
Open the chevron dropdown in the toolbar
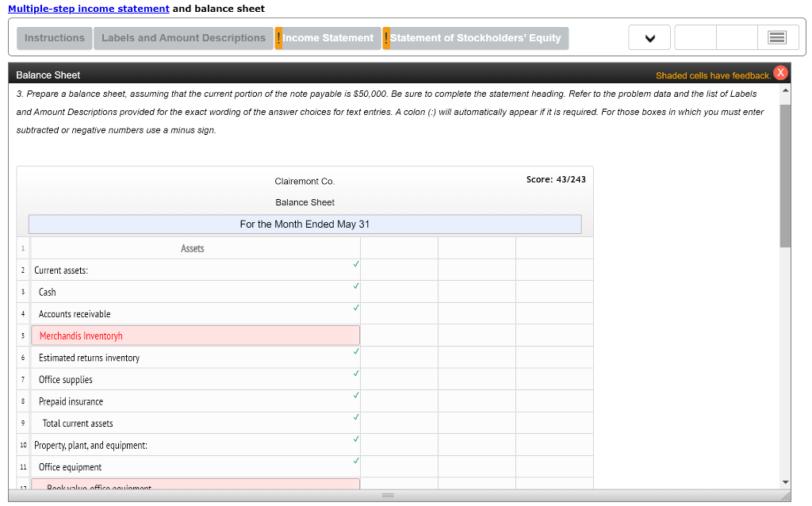(649, 37)
